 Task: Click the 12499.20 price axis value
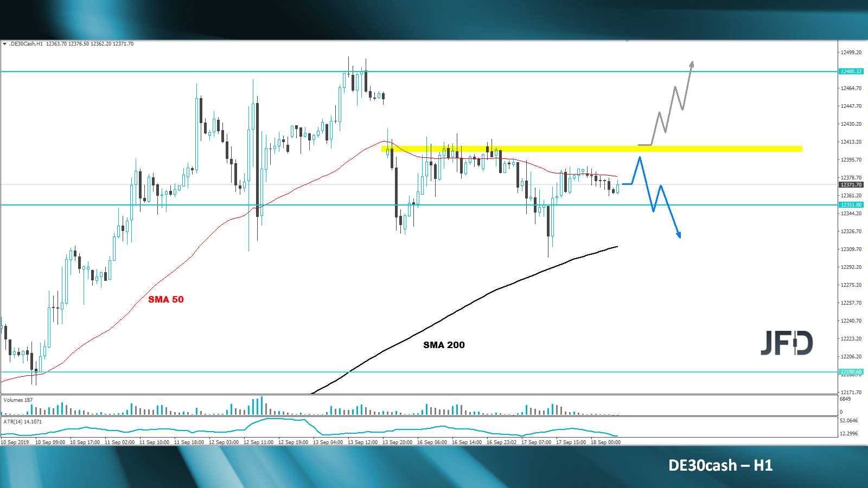[851, 53]
